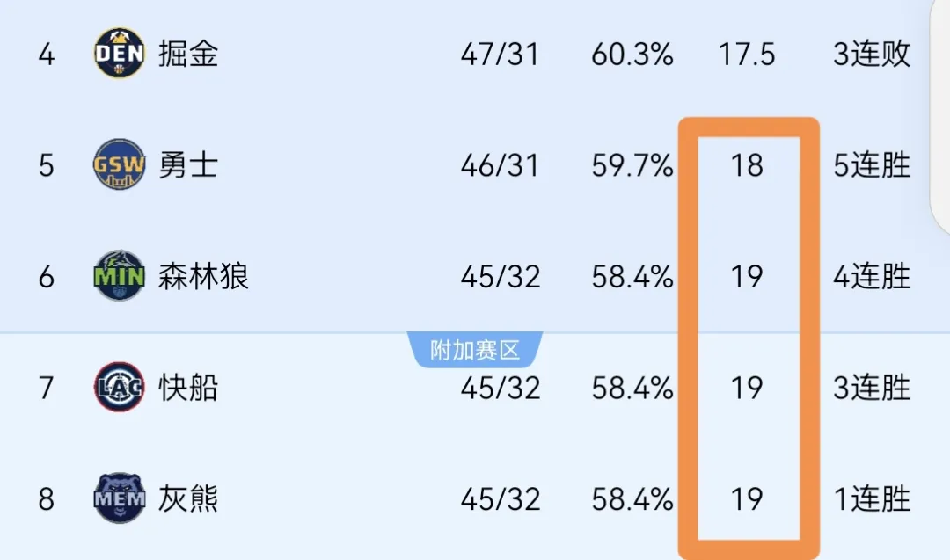Tap the Timberwolves MIN team logo
The height and width of the screenshot is (560, 950).
click(x=120, y=276)
